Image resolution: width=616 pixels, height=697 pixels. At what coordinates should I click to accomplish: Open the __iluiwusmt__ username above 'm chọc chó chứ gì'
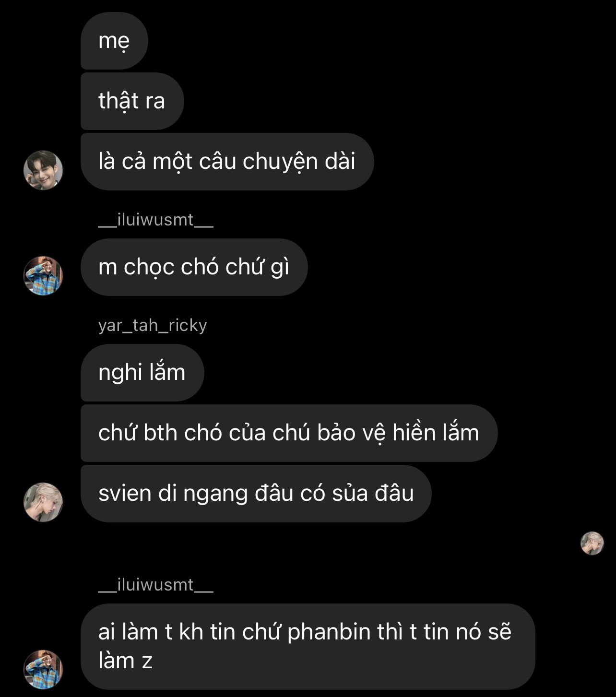click(x=155, y=220)
